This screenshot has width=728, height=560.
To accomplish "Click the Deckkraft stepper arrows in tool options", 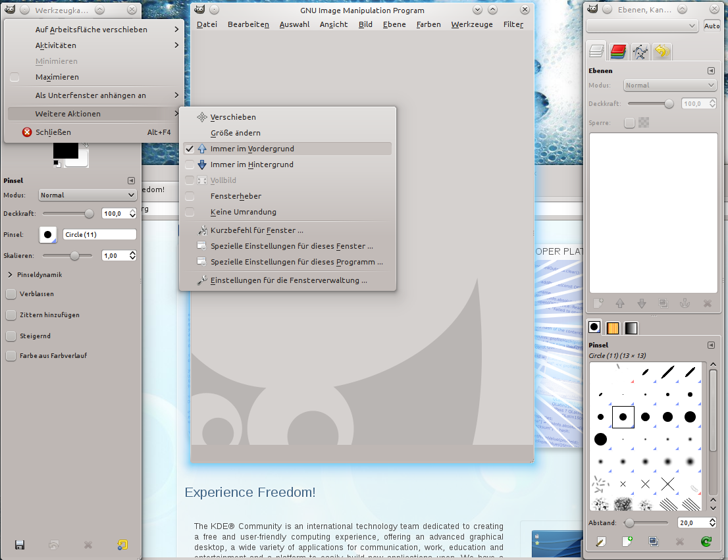I will 133,214.
